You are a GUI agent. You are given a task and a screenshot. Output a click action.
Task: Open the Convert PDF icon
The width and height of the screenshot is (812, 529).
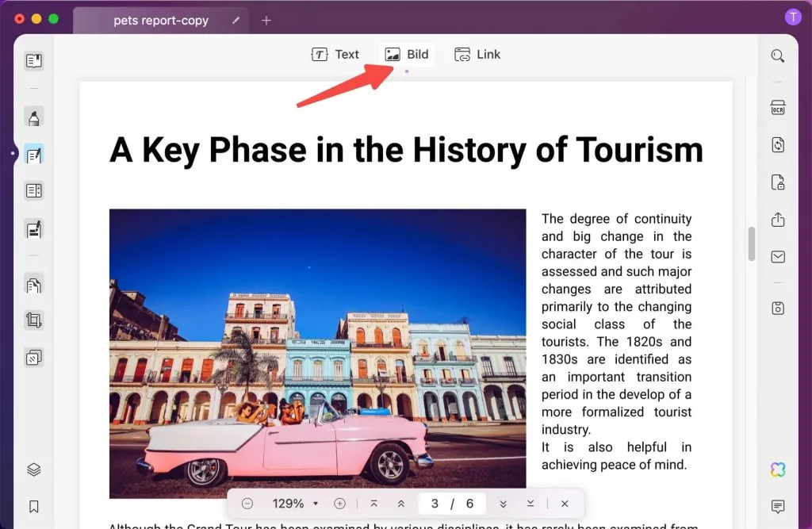[x=777, y=144]
